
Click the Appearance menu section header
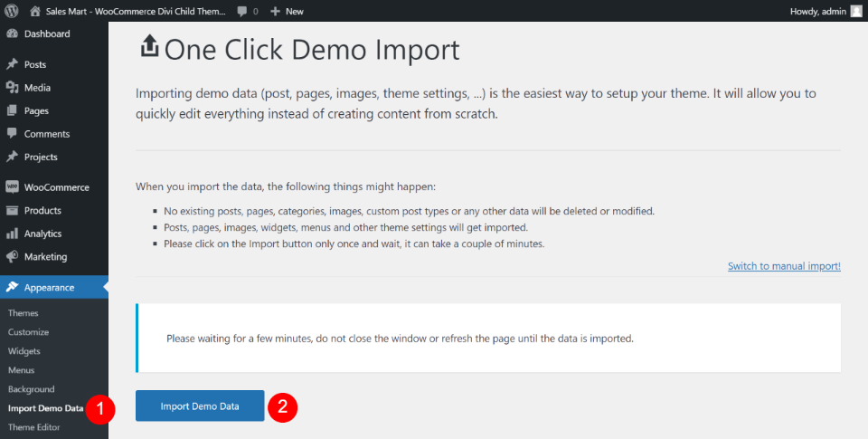pyautogui.click(x=49, y=288)
